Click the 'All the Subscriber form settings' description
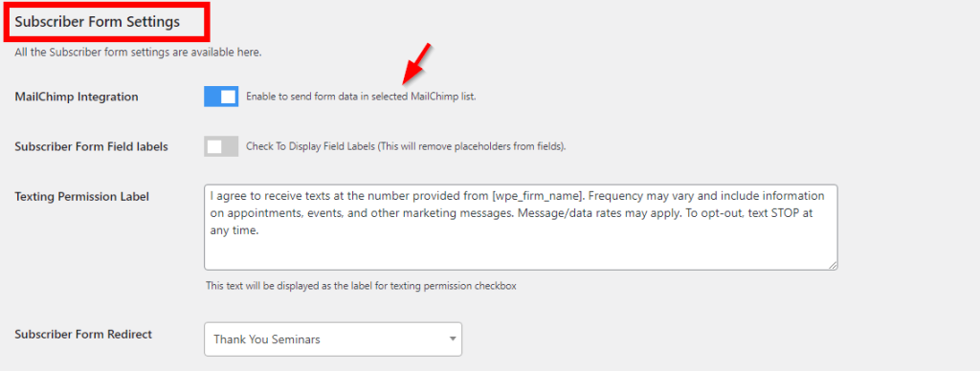Screen dimensions: 980x371 (x=138, y=53)
